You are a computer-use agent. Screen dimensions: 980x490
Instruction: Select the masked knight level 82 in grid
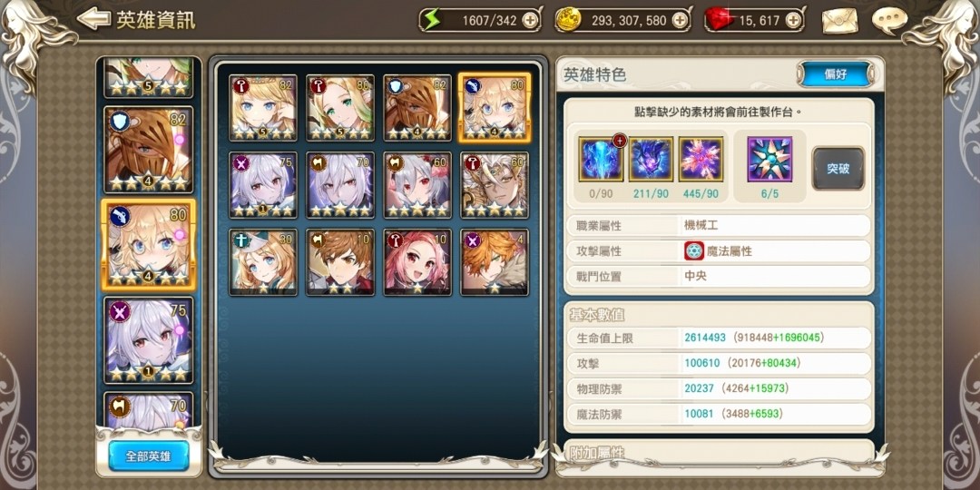click(417, 107)
